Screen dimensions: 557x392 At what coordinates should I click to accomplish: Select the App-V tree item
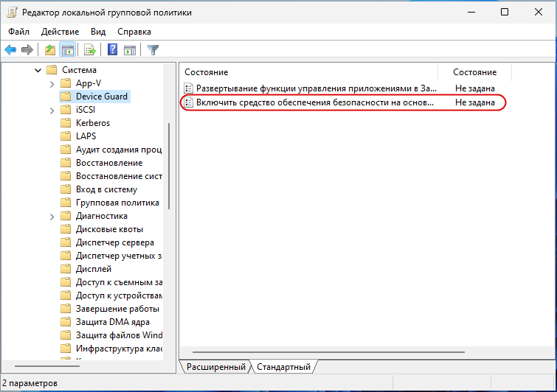[89, 83]
